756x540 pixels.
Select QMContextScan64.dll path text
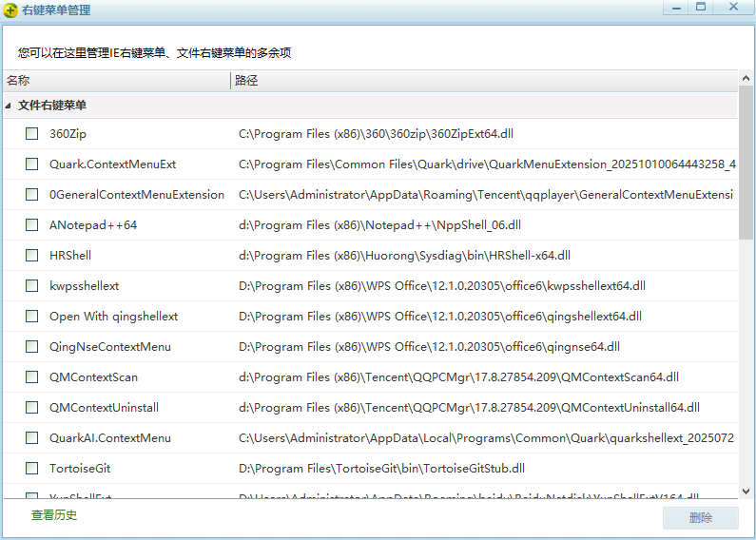tap(458, 377)
